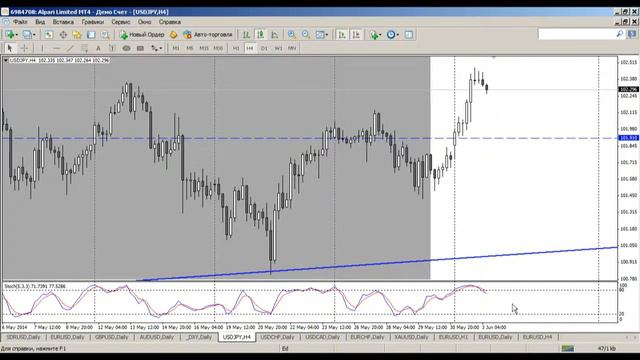Switch to the XAUUSD,Daily chart tab

pos(411,337)
